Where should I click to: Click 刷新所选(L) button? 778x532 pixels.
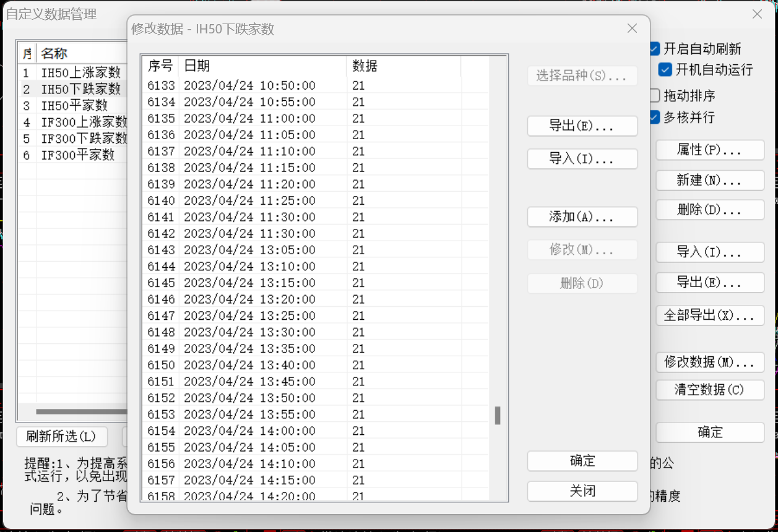(x=62, y=437)
